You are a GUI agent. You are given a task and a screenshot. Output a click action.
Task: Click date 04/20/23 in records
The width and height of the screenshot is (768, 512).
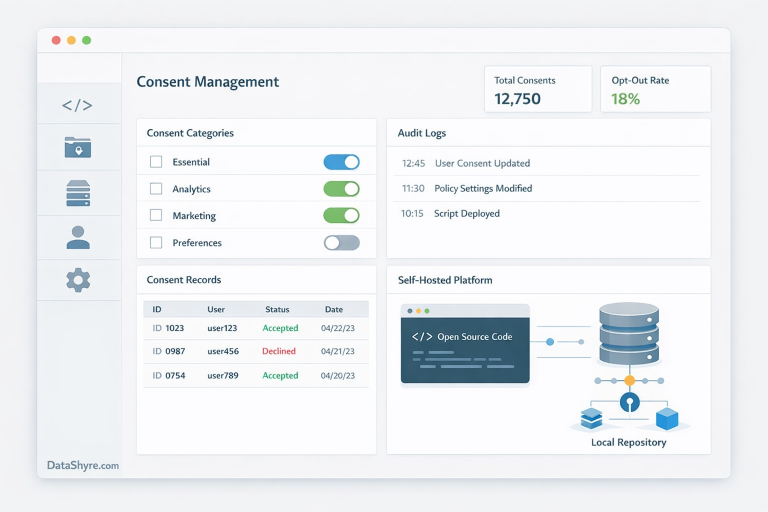(x=338, y=375)
